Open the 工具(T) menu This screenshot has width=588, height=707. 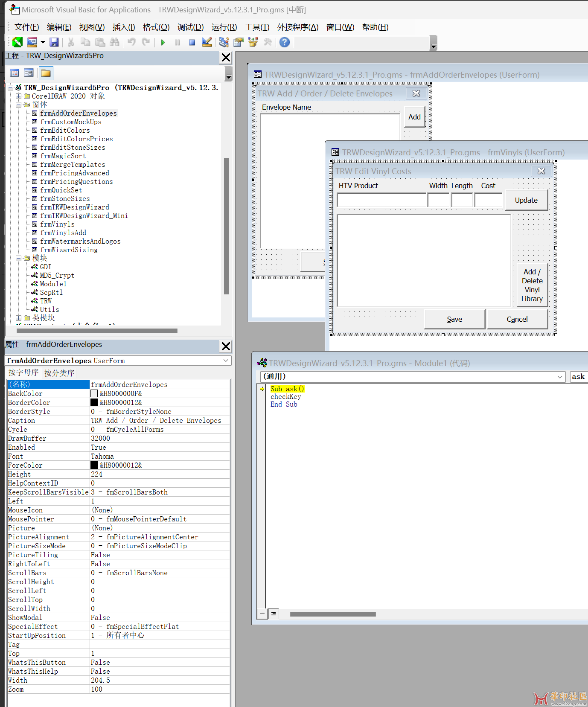click(257, 27)
